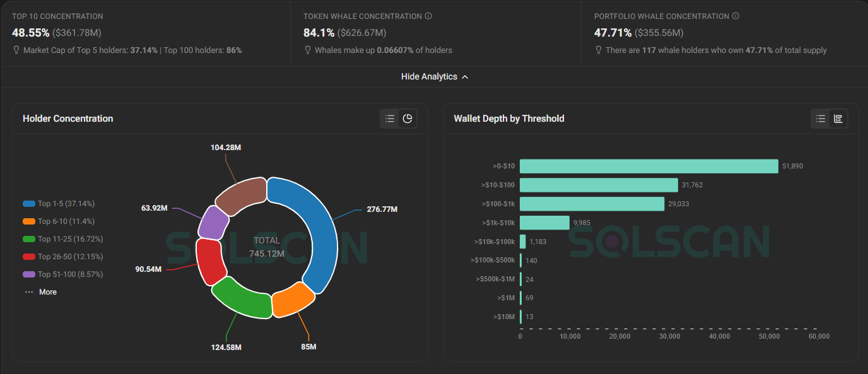Toggle Top 26-50 (12.15%) legend entry
868x374 pixels.
point(62,257)
